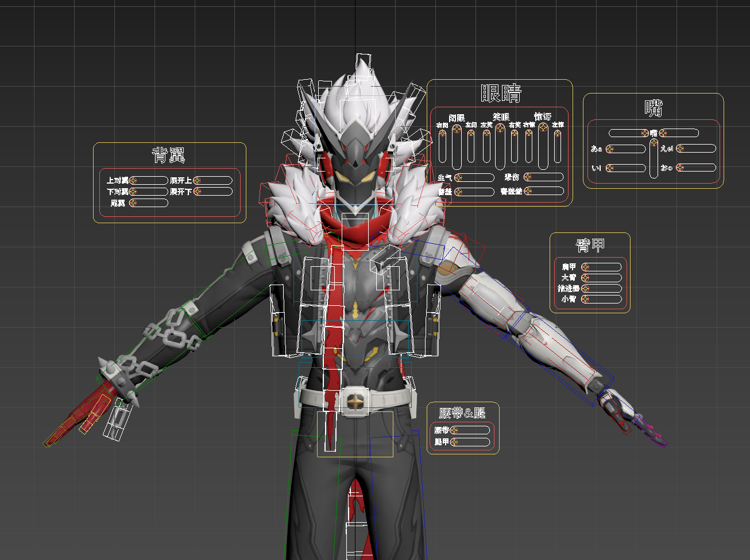This screenshot has height=560, width=750.
Task: Select the 展开下 slider handle
Action: 197,191
